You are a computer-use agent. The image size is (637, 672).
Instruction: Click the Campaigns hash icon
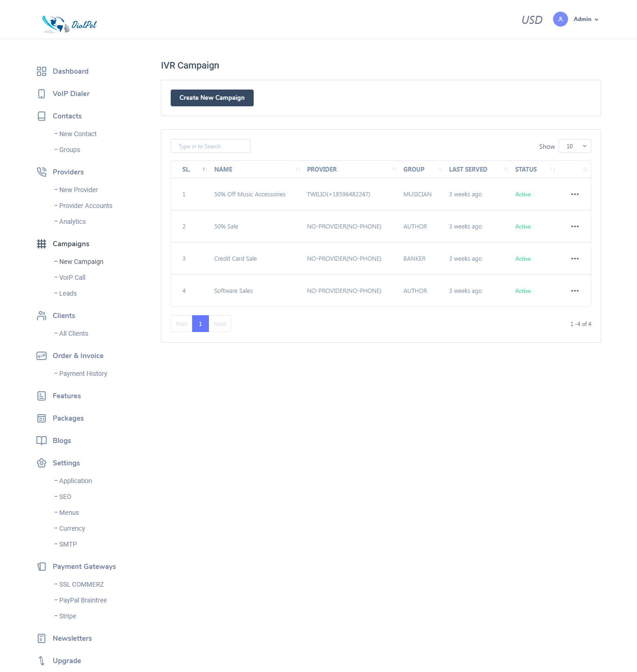click(42, 244)
